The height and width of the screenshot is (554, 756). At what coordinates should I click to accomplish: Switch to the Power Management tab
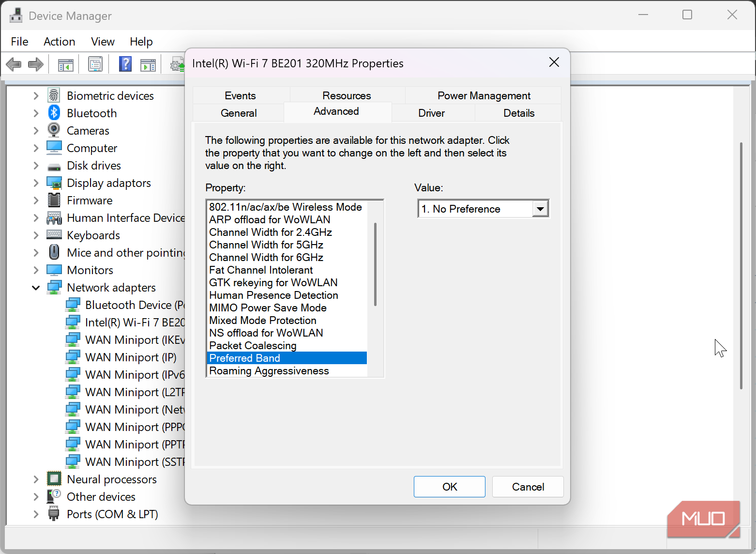point(484,95)
